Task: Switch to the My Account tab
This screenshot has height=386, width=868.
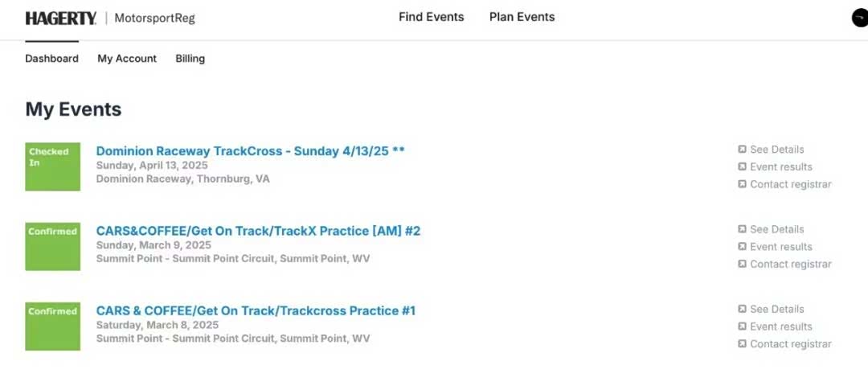Action: pyautogui.click(x=127, y=59)
